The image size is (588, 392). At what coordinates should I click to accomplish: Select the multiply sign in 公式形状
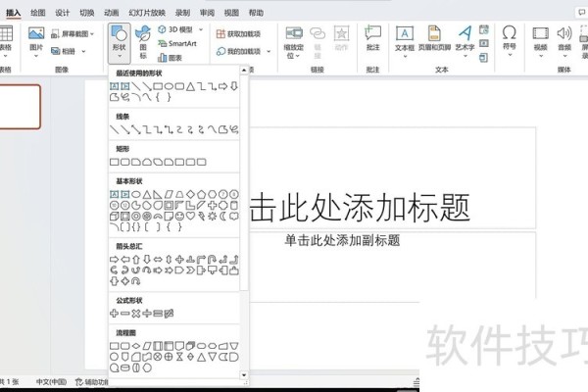tap(136, 314)
